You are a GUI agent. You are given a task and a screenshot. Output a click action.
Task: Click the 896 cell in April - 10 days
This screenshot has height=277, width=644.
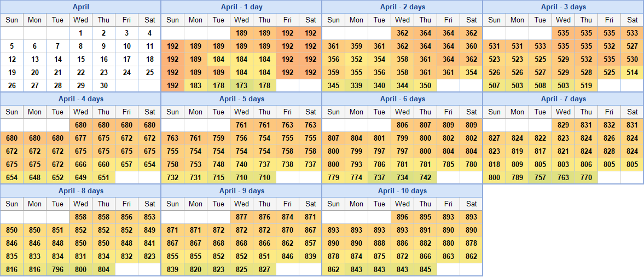tap(402, 217)
